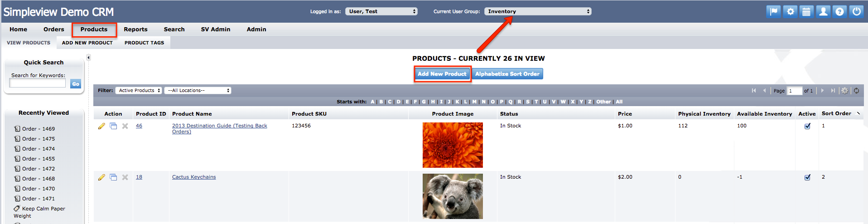Screen dimensions: 868x224
Task: Sort by Price column header
Action: (x=625, y=114)
